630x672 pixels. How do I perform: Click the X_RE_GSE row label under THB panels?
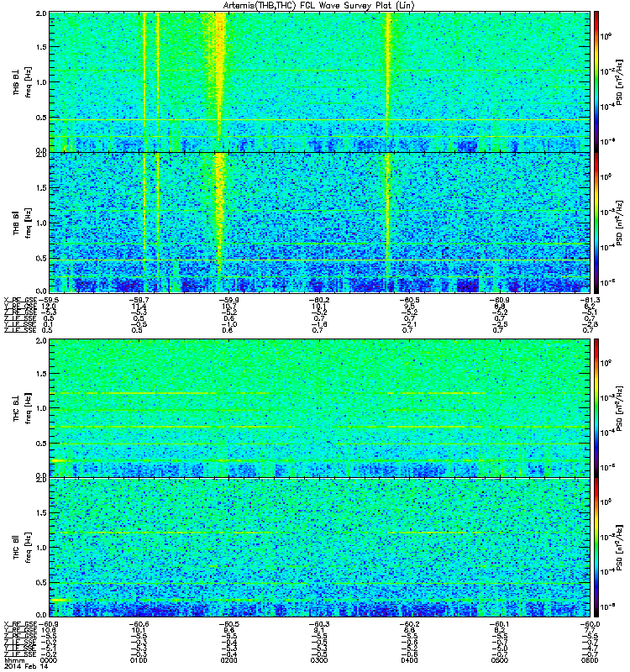coord(20,300)
